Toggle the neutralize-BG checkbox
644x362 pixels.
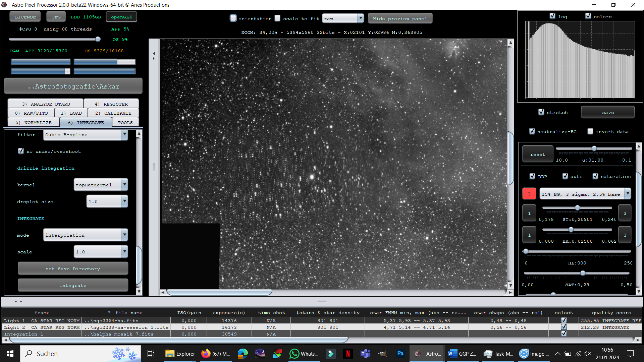pyautogui.click(x=532, y=131)
